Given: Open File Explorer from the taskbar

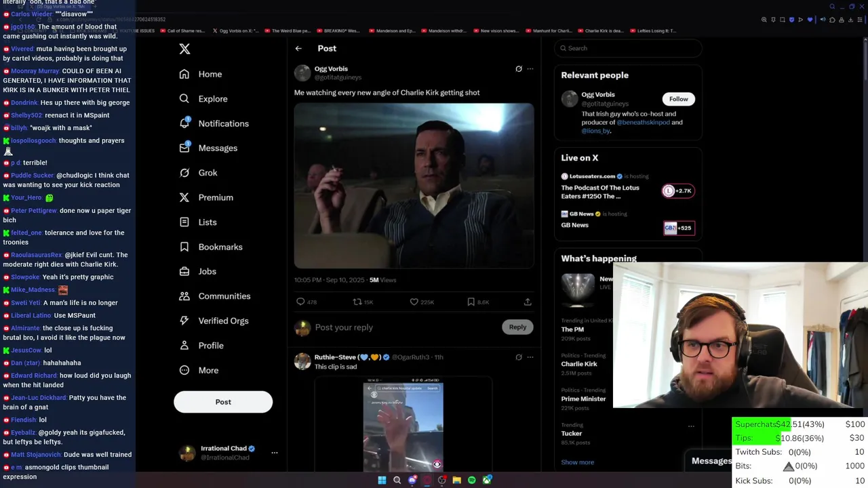Looking at the screenshot, I should (x=457, y=481).
